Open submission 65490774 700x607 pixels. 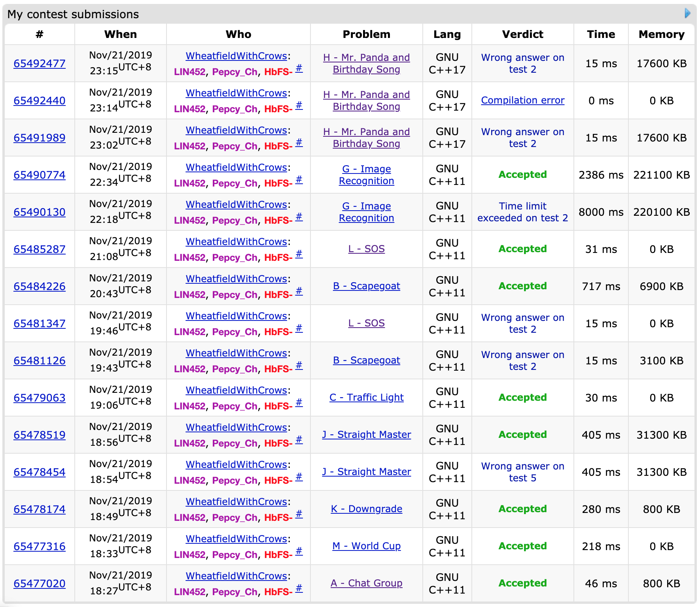(40, 175)
